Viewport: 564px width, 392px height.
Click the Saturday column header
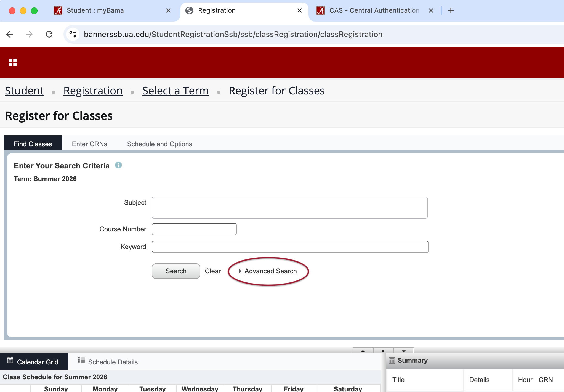pyautogui.click(x=348, y=389)
